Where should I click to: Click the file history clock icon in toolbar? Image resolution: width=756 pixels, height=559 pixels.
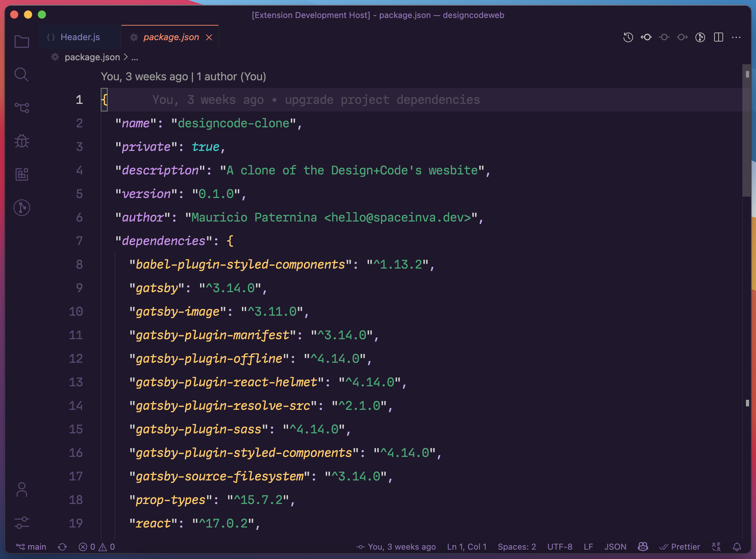tap(628, 37)
